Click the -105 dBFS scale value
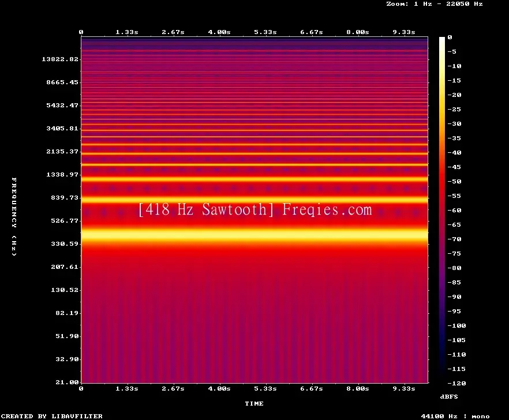Screen dimensions: 509x420 pyautogui.click(x=456, y=340)
